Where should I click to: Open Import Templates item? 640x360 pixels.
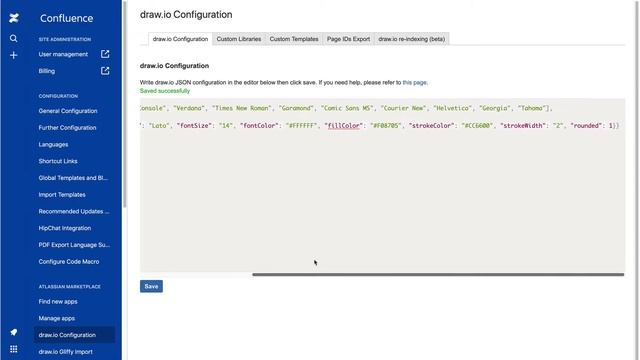[62, 195]
